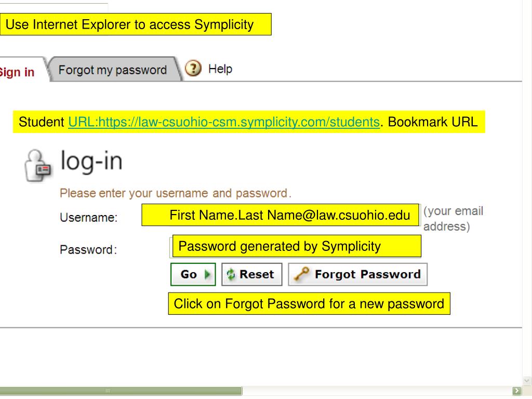Viewport: 532px width, 399px height.
Task: Click the question mark Help icon
Action: (193, 68)
